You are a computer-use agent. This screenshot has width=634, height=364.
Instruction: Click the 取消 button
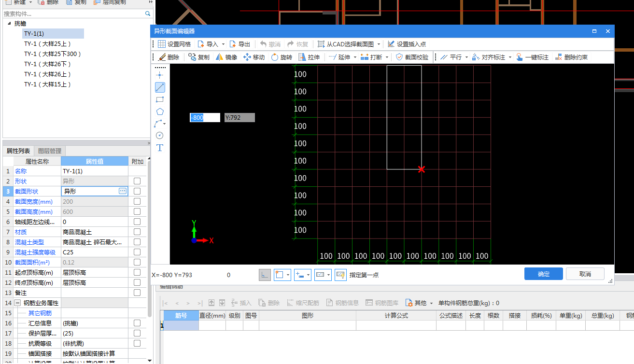tap(585, 274)
